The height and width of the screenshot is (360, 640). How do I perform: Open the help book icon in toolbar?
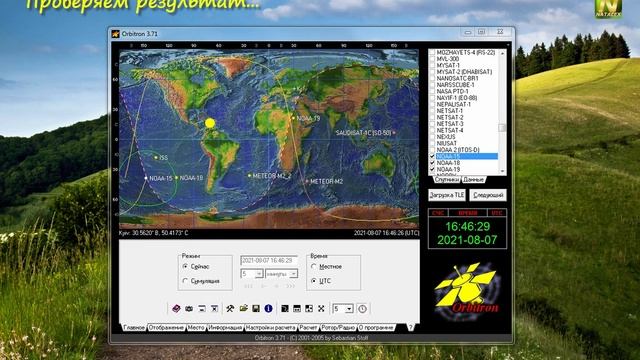click(x=176, y=309)
